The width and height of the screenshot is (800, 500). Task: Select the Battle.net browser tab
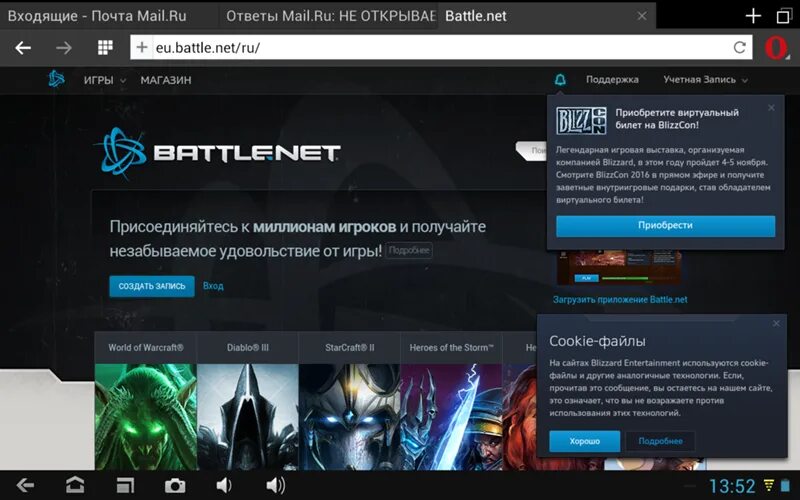(546, 16)
